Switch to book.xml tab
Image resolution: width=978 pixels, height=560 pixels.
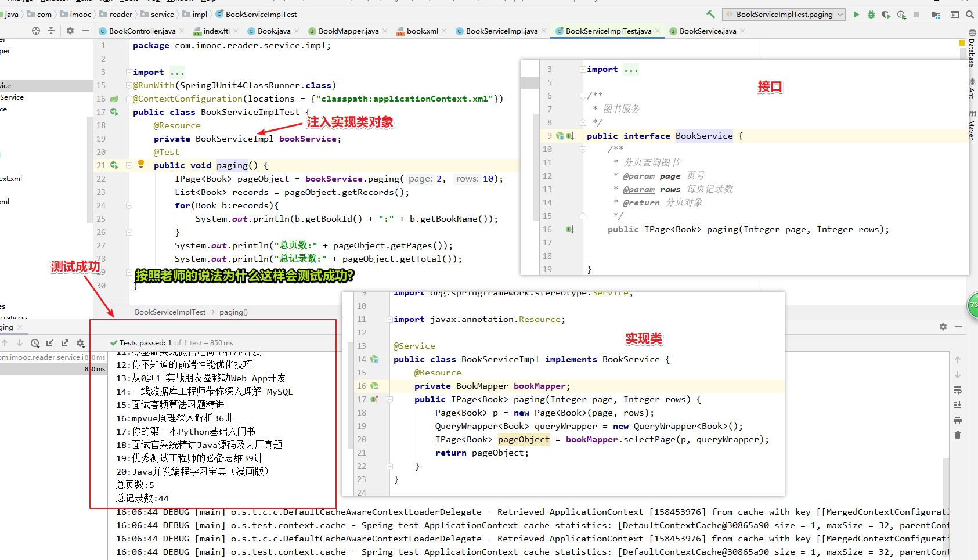point(423,31)
